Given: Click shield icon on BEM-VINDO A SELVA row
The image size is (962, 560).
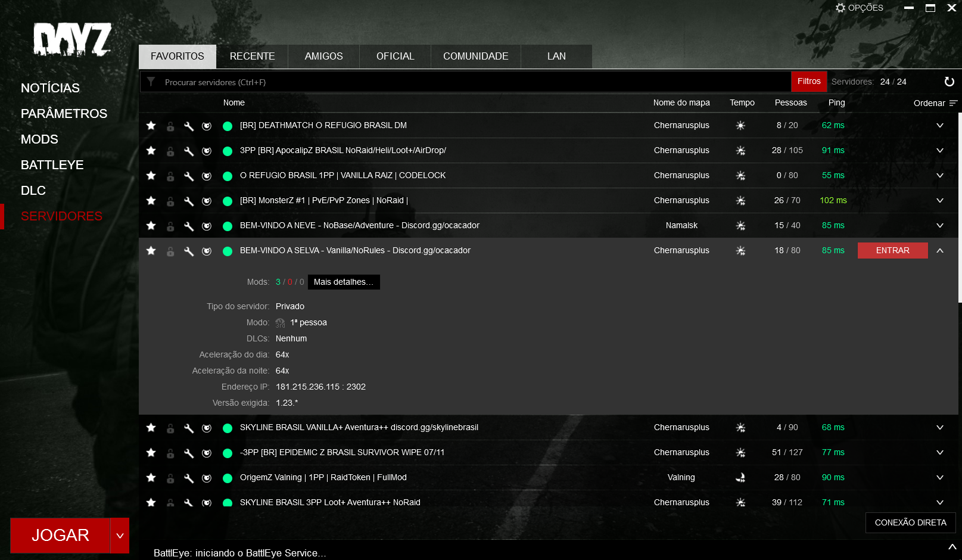Looking at the screenshot, I should [207, 251].
